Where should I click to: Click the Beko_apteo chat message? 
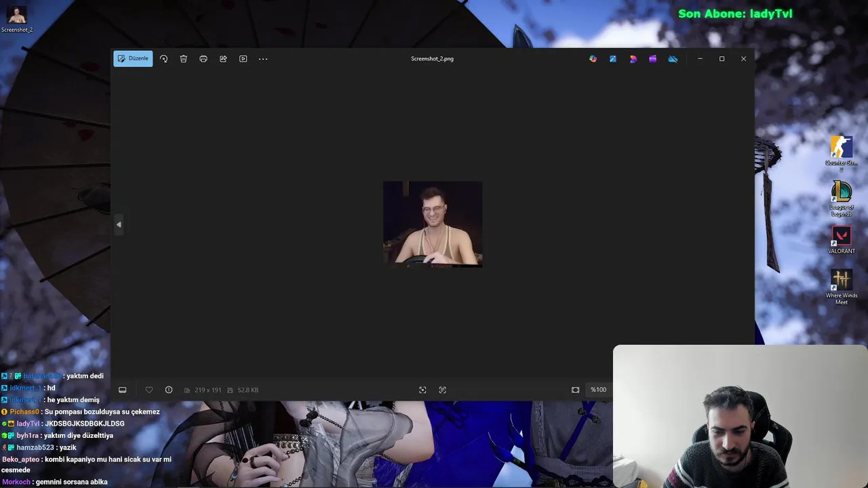point(86,464)
